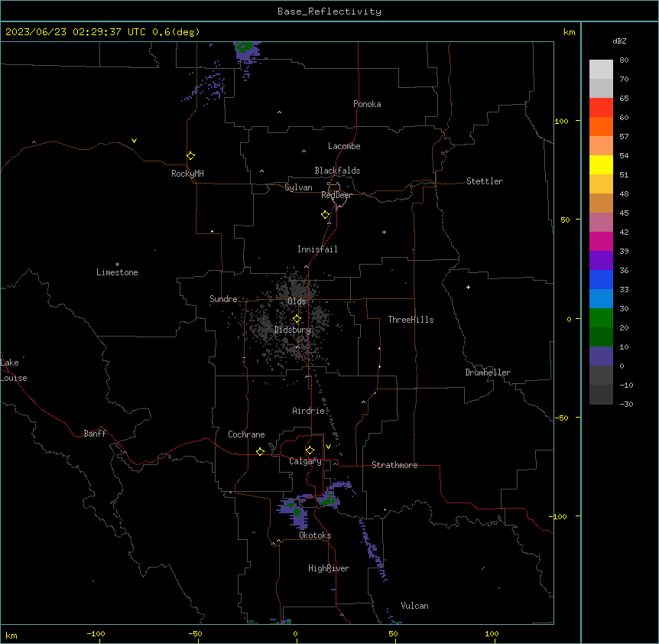Click the yellow V marker east of Calgary
Image resolution: width=659 pixels, height=644 pixels.
[328, 447]
